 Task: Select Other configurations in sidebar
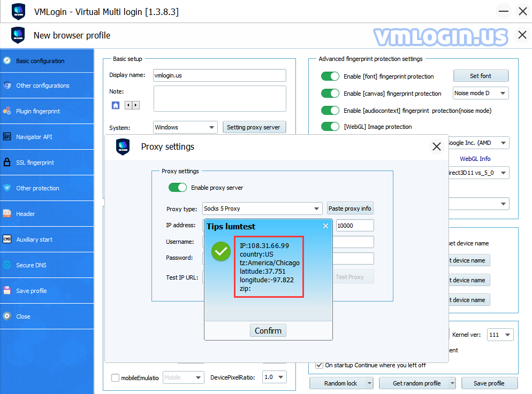(x=42, y=86)
